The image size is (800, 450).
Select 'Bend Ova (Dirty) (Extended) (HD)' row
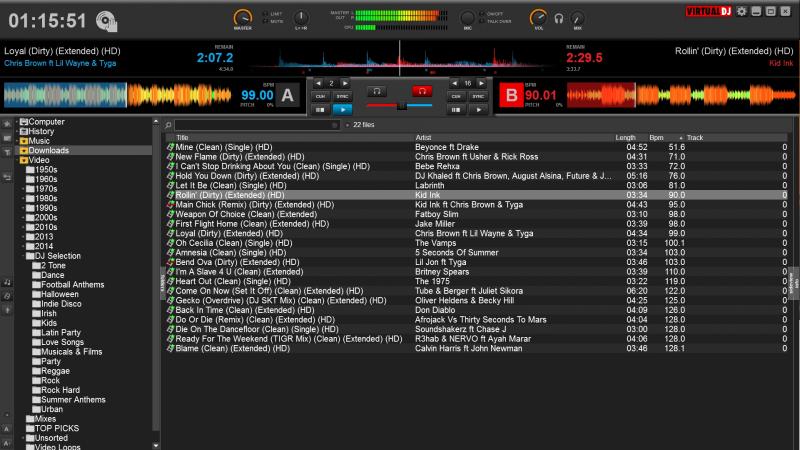tap(476, 262)
